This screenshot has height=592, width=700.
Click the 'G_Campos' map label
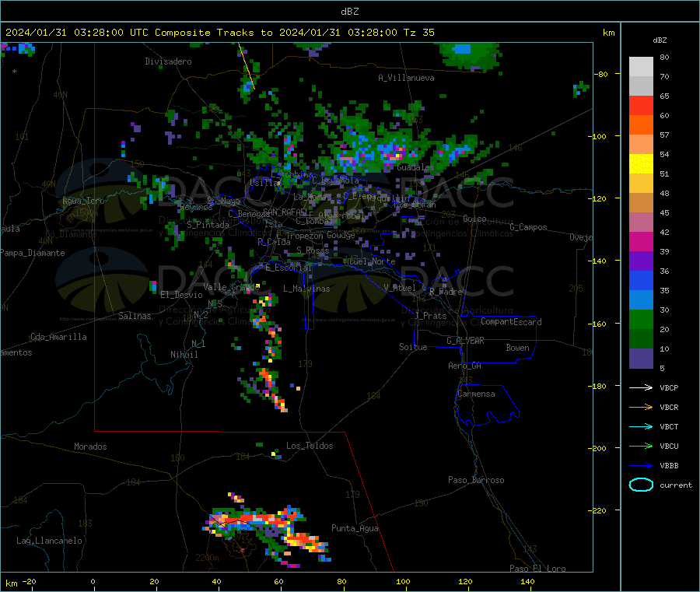tap(528, 227)
